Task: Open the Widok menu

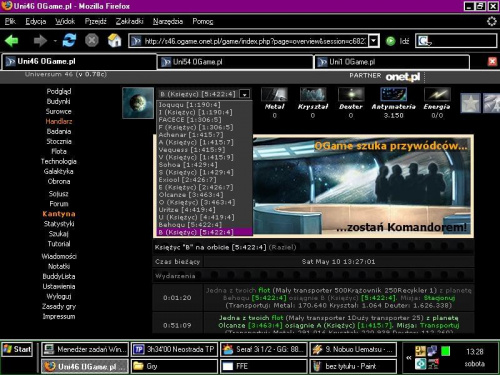Action: (x=65, y=21)
